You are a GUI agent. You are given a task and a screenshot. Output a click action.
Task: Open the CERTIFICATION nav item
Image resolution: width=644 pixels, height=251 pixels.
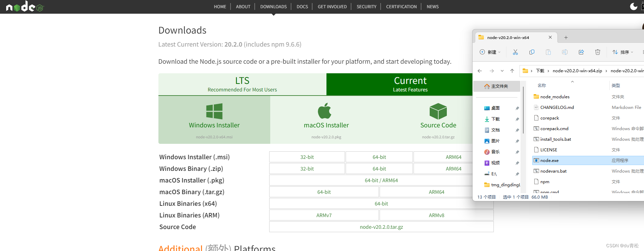pos(401,7)
